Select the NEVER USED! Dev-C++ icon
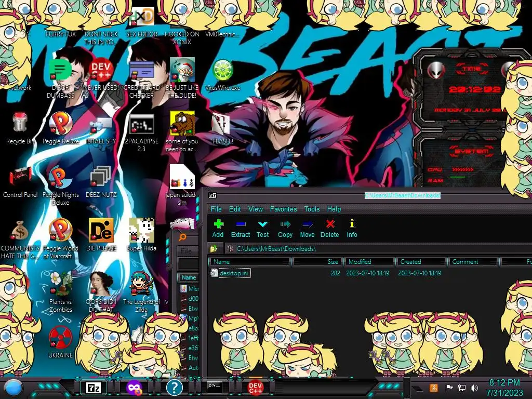 pyautogui.click(x=101, y=75)
